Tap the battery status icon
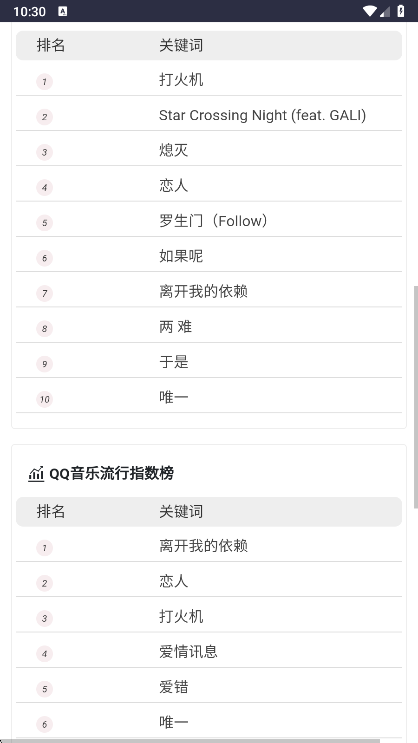This screenshot has width=418, height=743. pos(401,11)
